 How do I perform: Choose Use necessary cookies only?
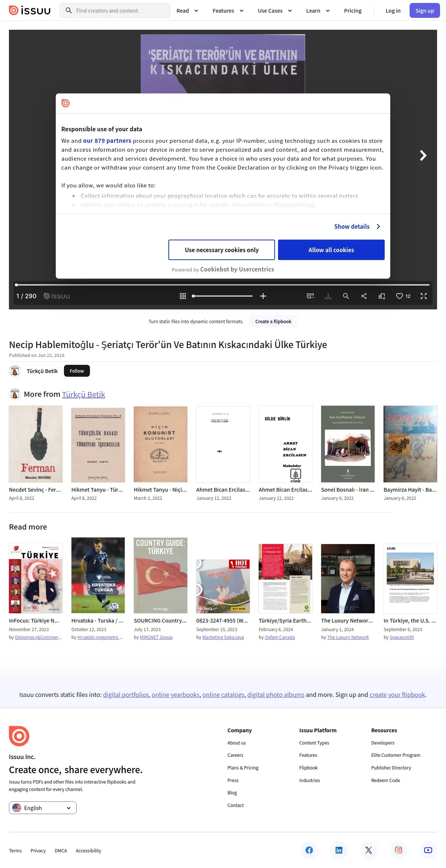(222, 250)
